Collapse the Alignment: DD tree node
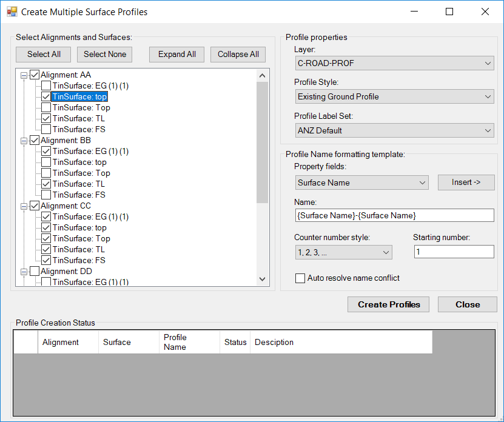The image size is (504, 422). point(24,272)
